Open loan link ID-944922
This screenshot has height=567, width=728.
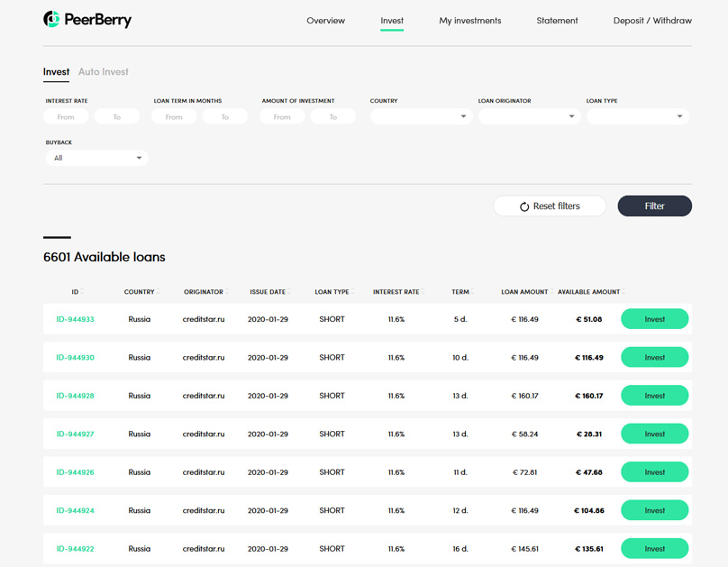tap(75, 548)
